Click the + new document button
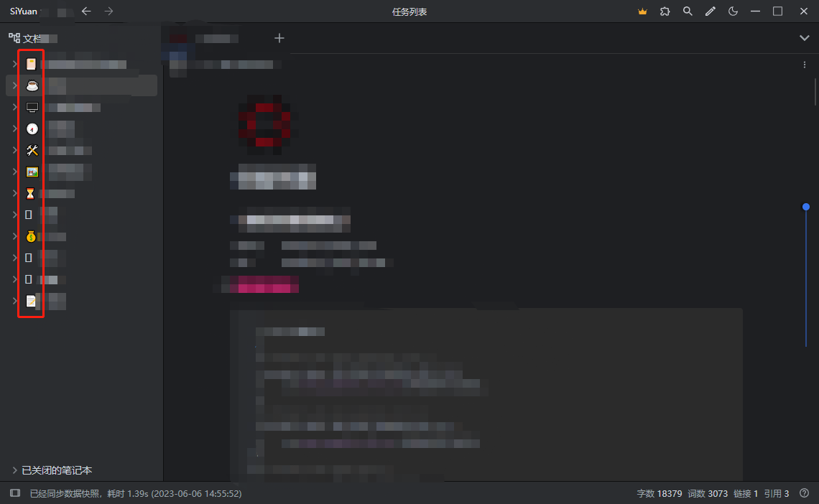The image size is (819, 504). [x=279, y=38]
